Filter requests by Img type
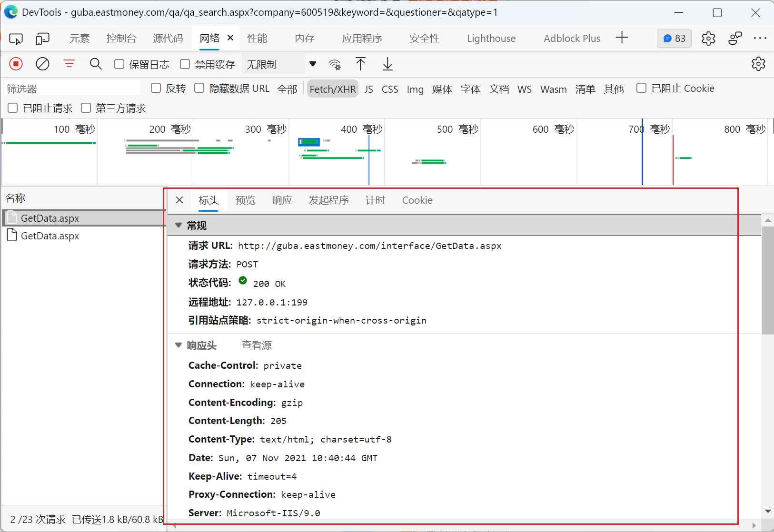Viewport: 774px width, 532px height. (x=415, y=89)
